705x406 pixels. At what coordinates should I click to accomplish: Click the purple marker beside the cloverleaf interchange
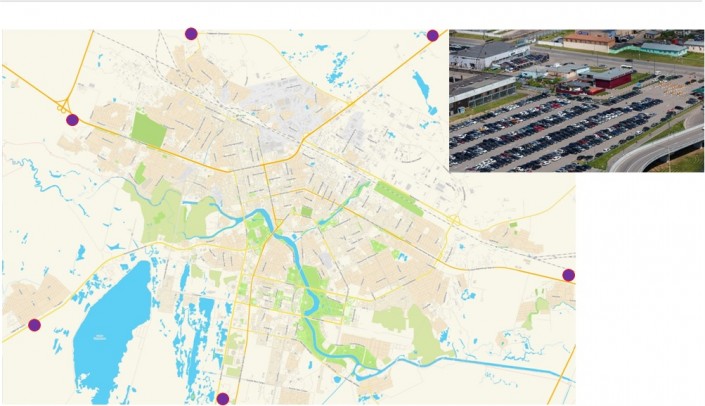72,120
